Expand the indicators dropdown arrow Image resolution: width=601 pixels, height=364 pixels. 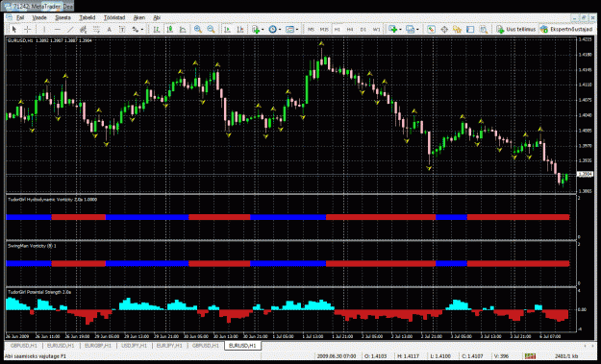click(x=263, y=30)
